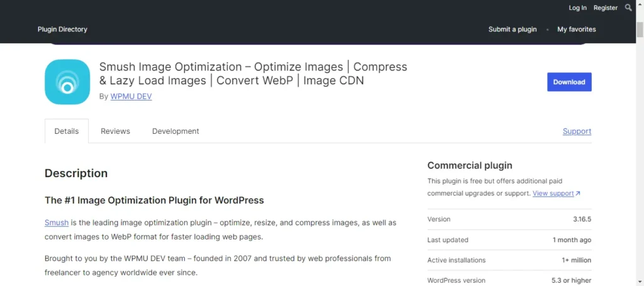Open My favorites
This screenshot has height=286, width=644.
[x=577, y=30]
